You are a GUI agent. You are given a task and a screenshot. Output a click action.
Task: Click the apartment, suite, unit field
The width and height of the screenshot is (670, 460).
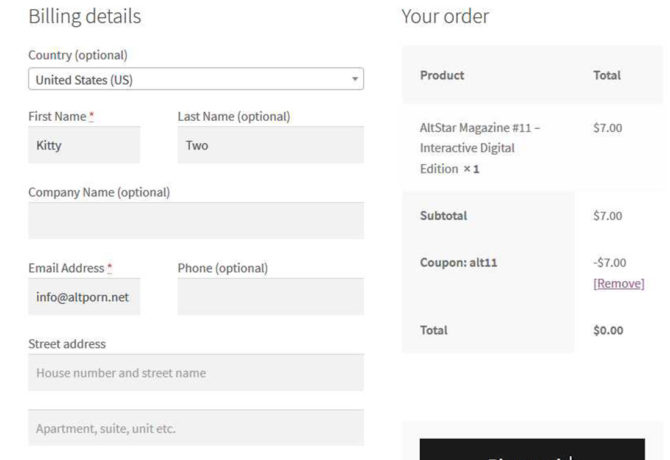pos(196,428)
